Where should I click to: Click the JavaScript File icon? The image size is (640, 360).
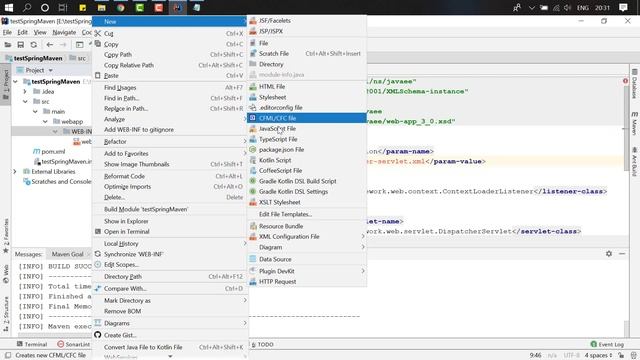[253, 129]
